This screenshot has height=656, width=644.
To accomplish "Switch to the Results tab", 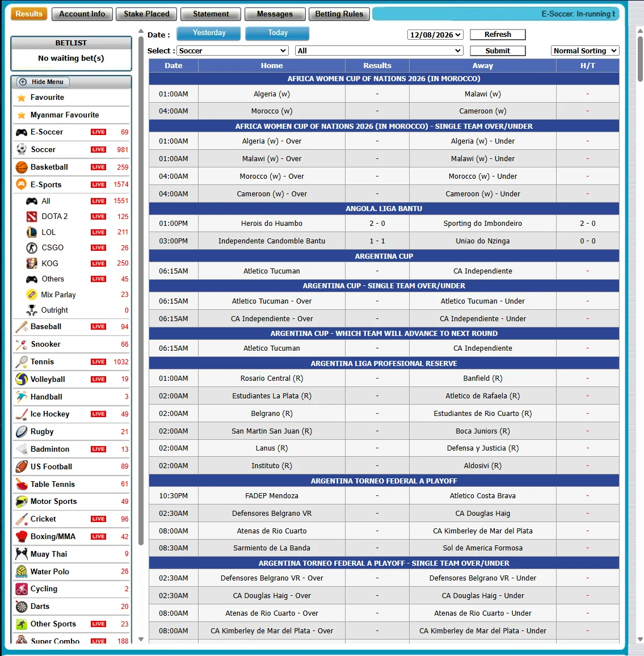I will point(29,14).
